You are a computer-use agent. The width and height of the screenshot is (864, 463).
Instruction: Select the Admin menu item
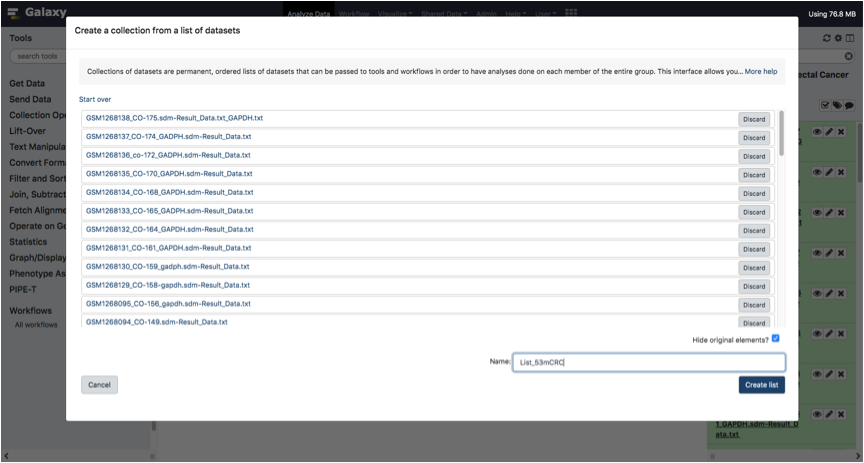[486, 14]
